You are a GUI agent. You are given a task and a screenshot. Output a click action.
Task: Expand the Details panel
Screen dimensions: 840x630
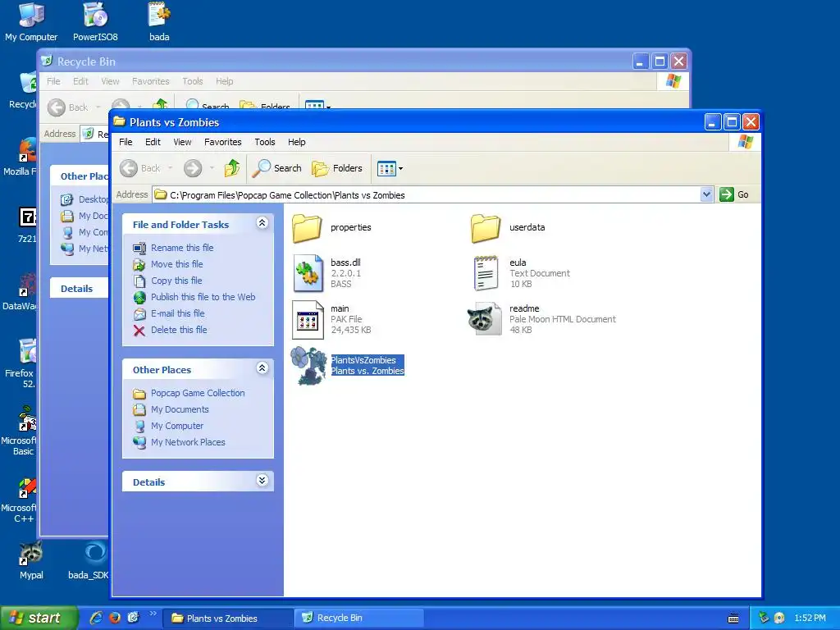[x=262, y=480]
